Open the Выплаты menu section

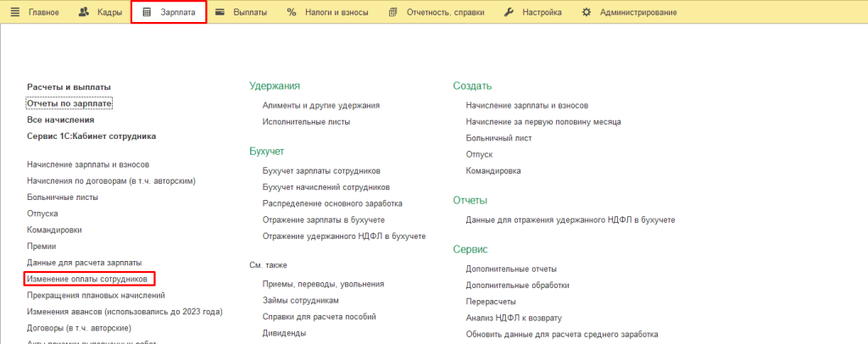250,13
